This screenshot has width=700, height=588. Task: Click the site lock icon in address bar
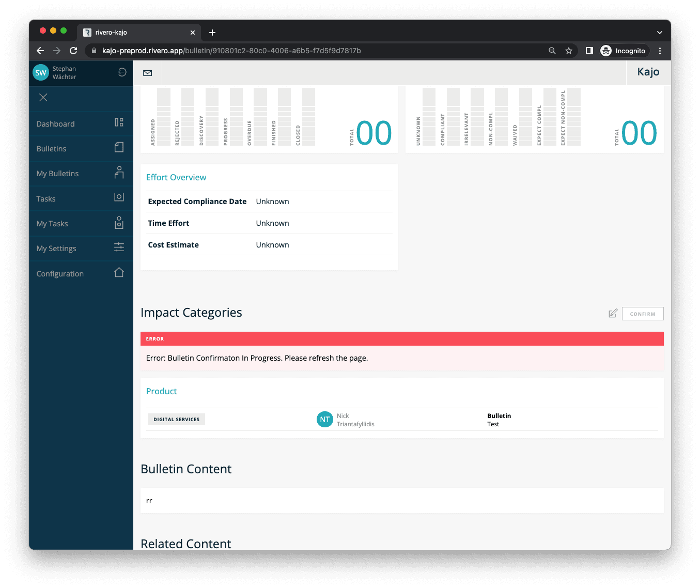click(94, 51)
